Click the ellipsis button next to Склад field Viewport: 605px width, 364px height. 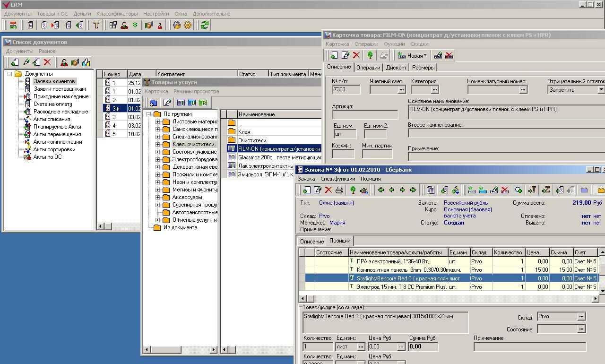[x=581, y=317]
